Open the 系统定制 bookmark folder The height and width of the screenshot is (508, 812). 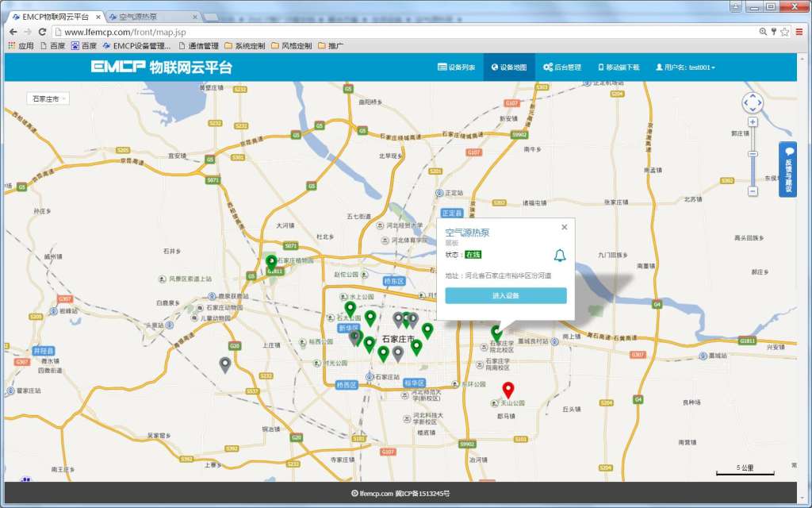pos(245,45)
